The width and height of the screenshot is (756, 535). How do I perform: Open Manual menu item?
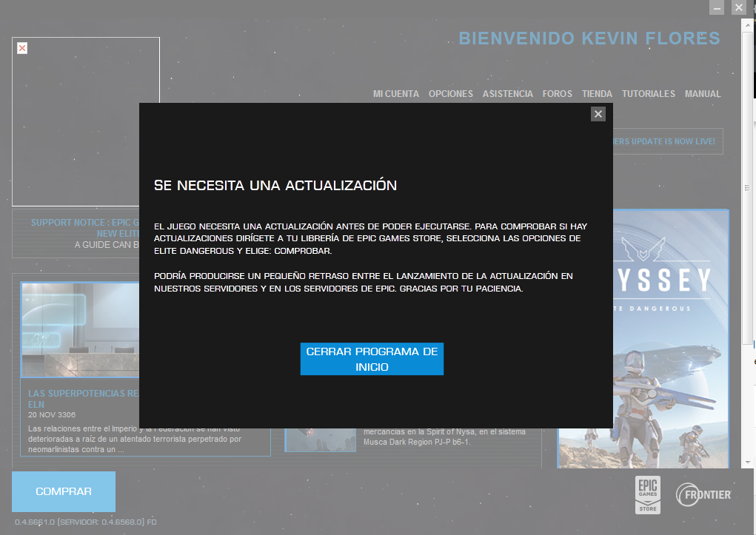[x=703, y=94]
